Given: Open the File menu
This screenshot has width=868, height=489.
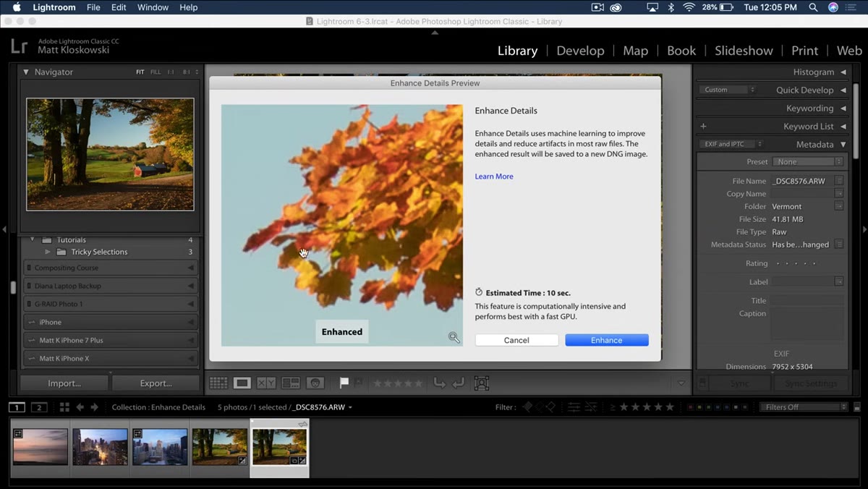Looking at the screenshot, I should [93, 7].
